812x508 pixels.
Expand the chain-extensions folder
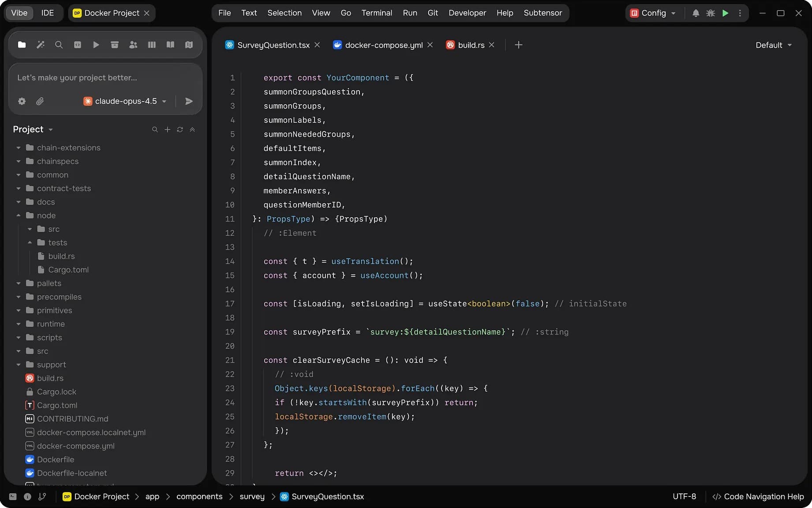(19, 148)
